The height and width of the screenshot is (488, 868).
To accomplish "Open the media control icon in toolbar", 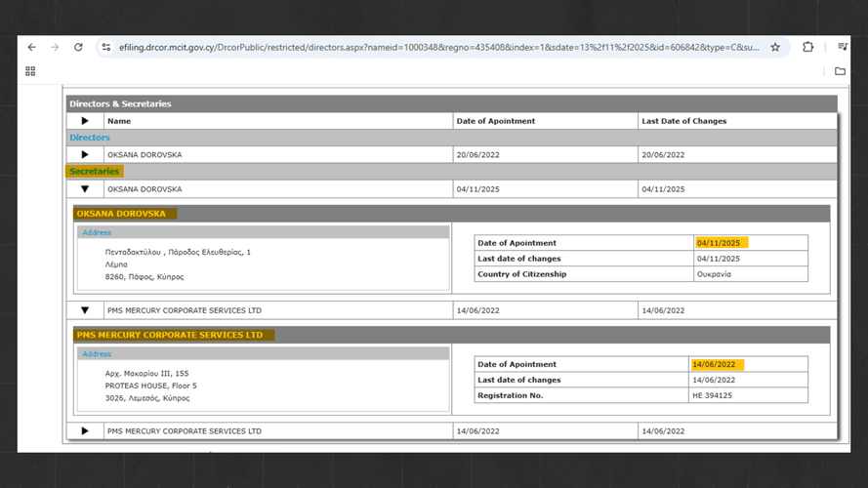I will tap(842, 47).
